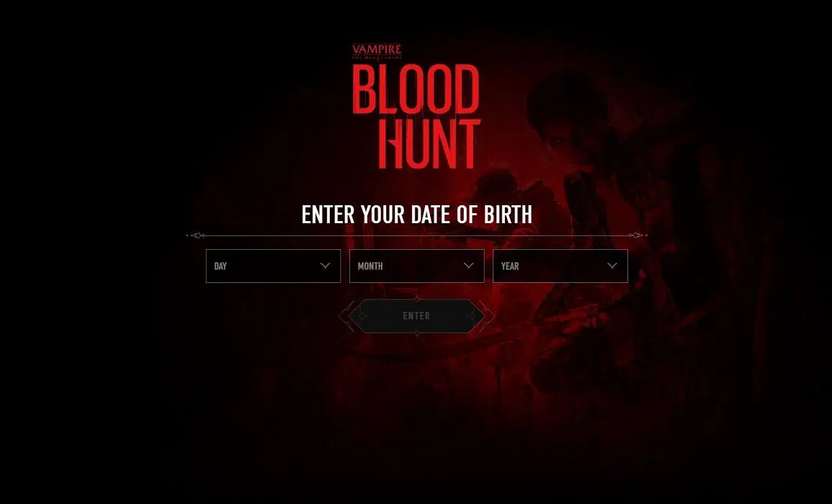Click the chevron arrow in the Year box
Screen dimensions: 832x504
point(612,266)
